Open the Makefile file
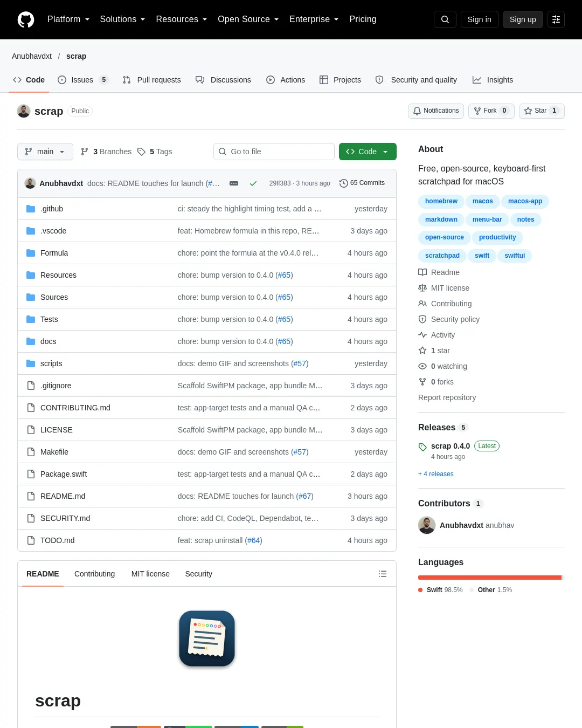582x728 pixels. tap(54, 452)
